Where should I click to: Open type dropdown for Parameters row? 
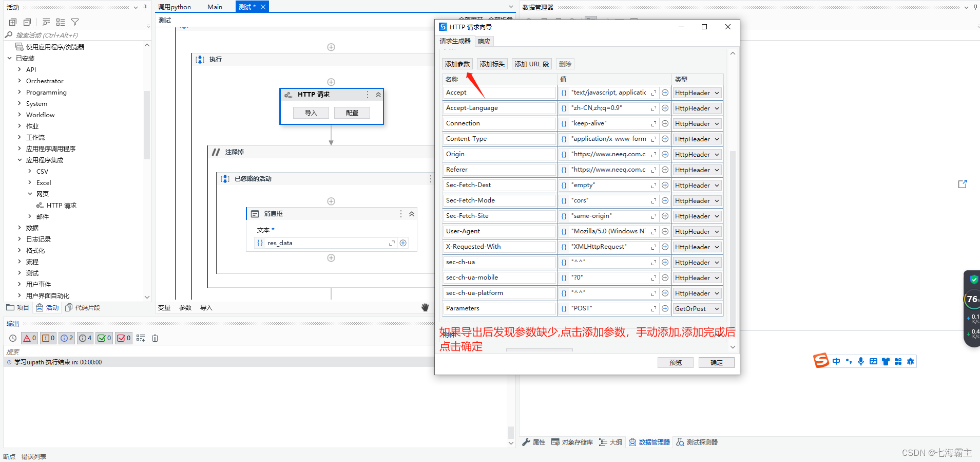pos(697,309)
